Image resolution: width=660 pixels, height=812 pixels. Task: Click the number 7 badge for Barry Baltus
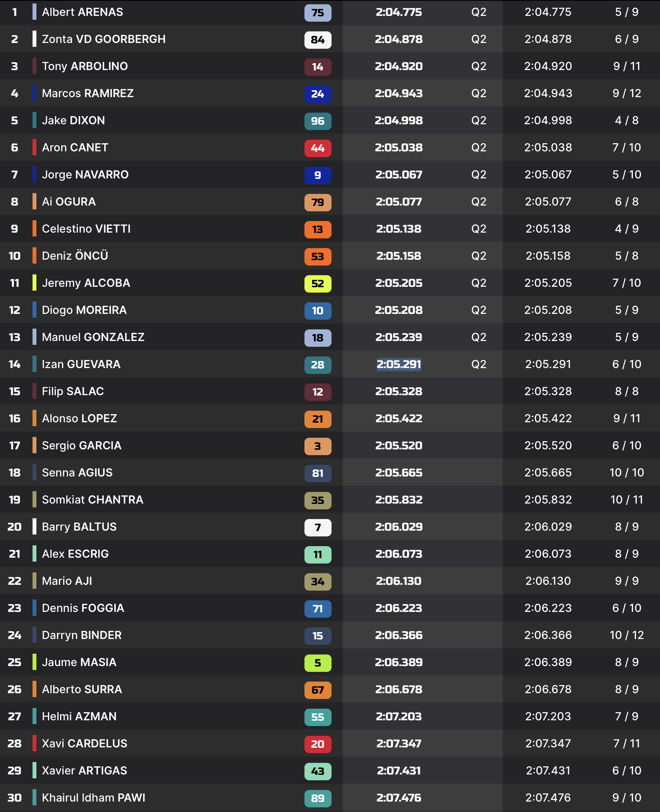pyautogui.click(x=318, y=527)
